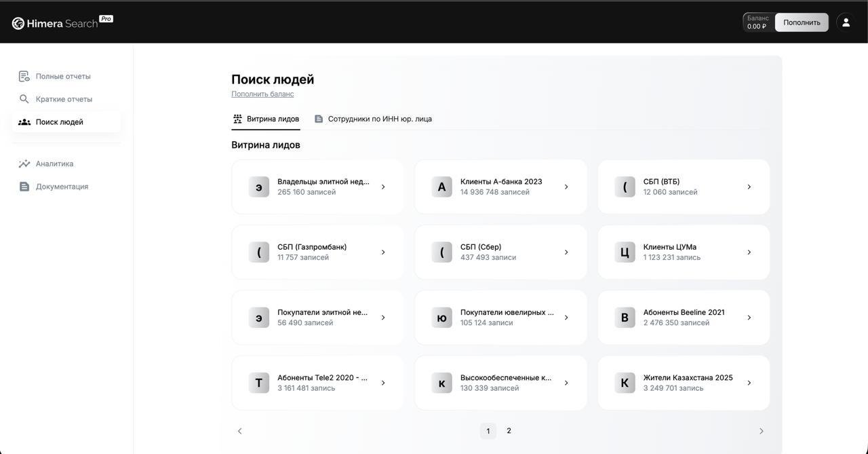This screenshot has width=868, height=454.
Task: Expand СБП (ВТБ) card chevron
Action: 749,187
